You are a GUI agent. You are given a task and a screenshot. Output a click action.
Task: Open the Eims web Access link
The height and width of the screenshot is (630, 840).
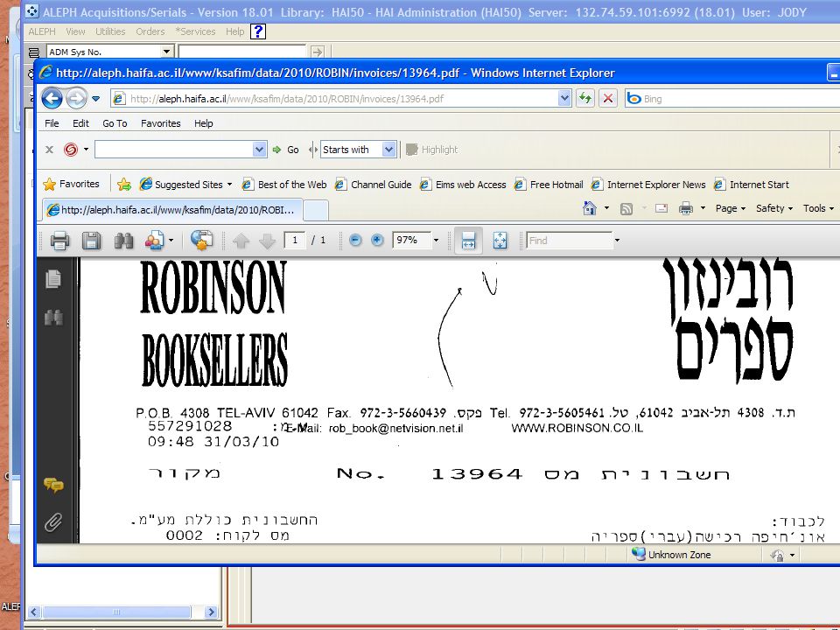coord(464,185)
